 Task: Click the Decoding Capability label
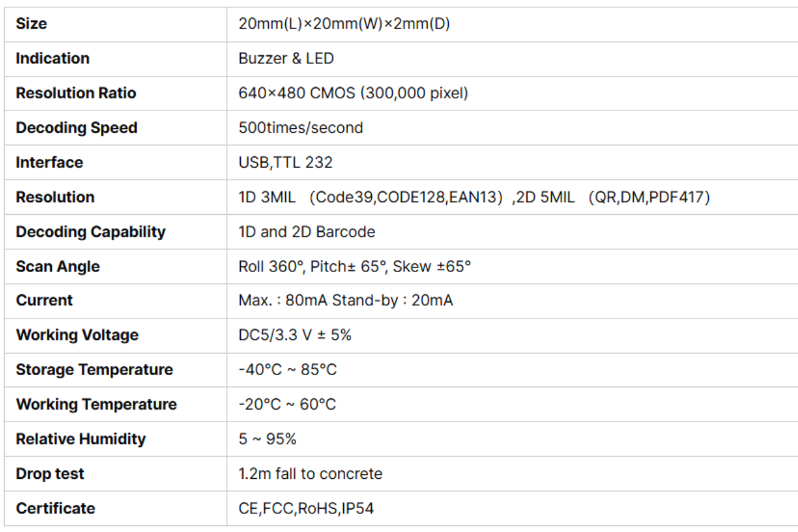point(90,232)
